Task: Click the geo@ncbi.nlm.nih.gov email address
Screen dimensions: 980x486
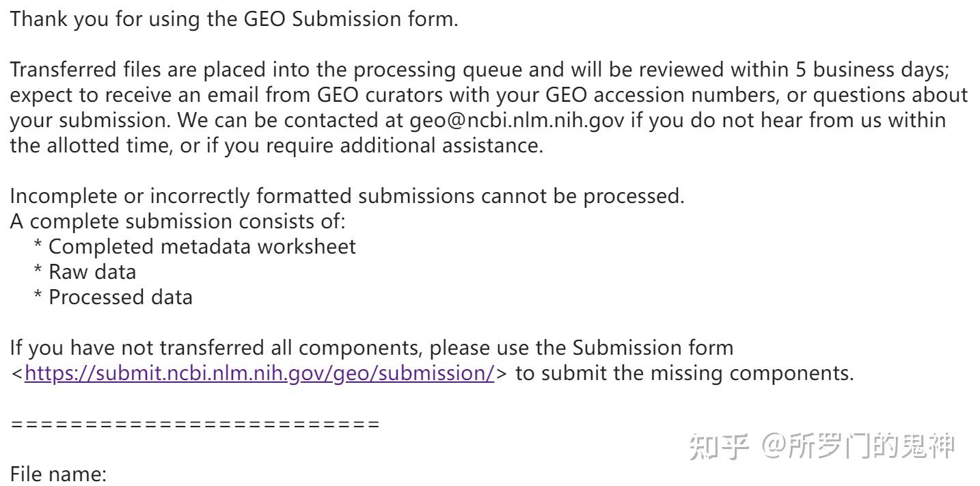Action: coord(517,120)
